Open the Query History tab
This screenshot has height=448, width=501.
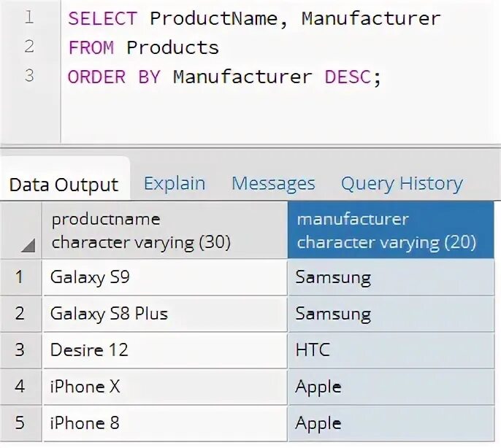402,184
